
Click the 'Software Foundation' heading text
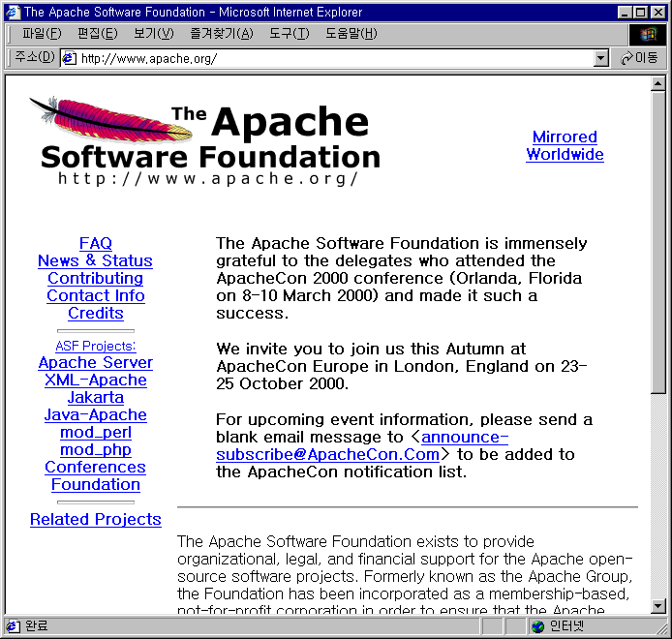pyautogui.click(x=210, y=157)
